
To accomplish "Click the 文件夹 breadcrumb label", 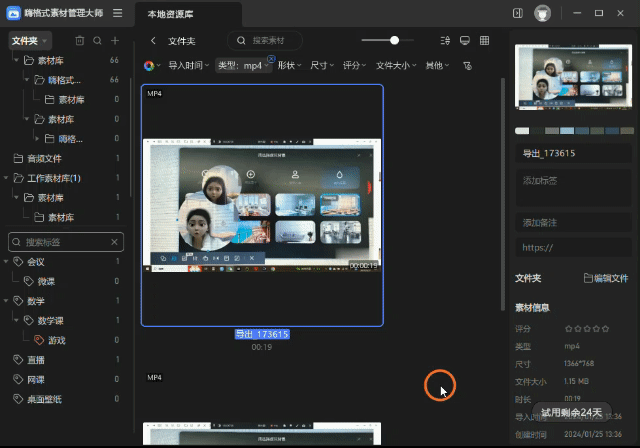I will coord(182,41).
